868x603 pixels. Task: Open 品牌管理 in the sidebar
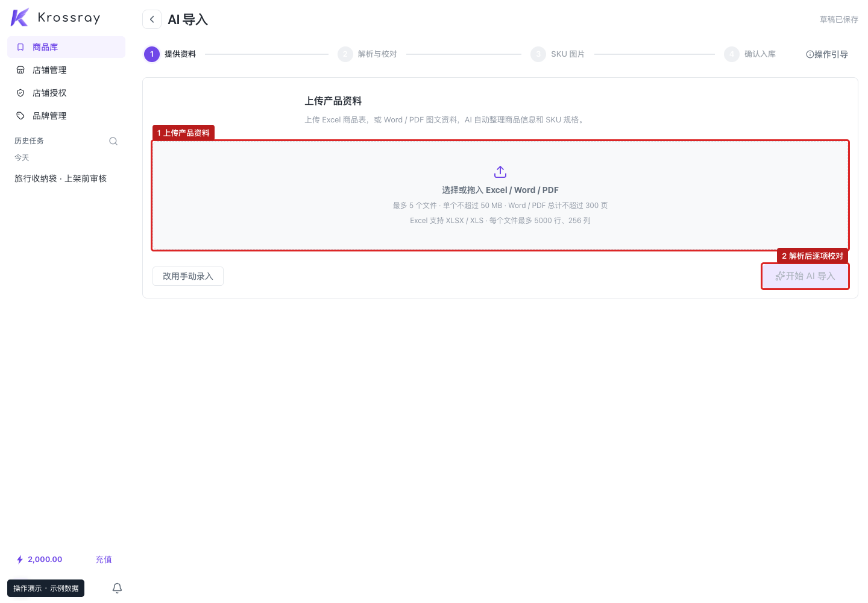tap(66, 116)
